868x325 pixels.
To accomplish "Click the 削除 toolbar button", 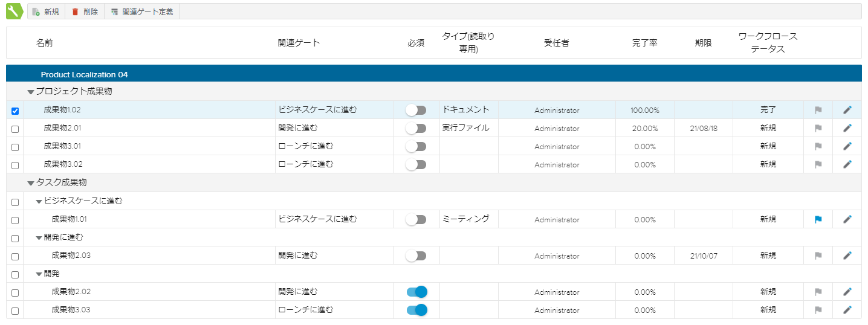I will point(85,11).
